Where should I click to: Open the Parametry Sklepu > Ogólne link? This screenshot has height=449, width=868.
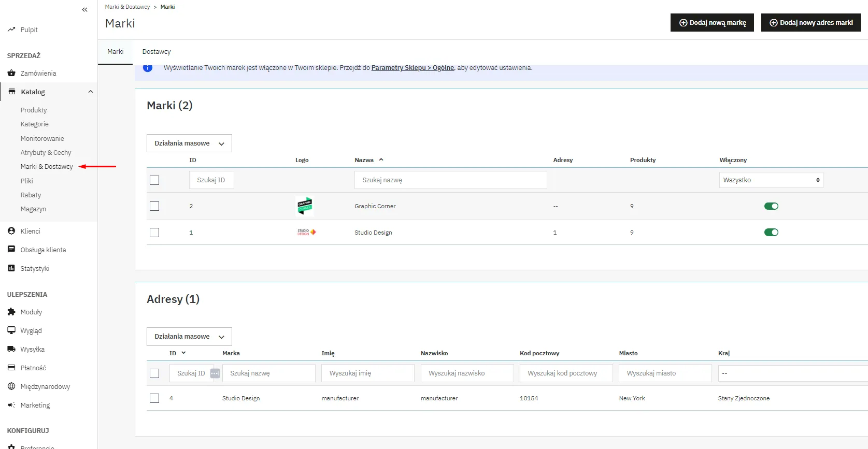point(412,68)
